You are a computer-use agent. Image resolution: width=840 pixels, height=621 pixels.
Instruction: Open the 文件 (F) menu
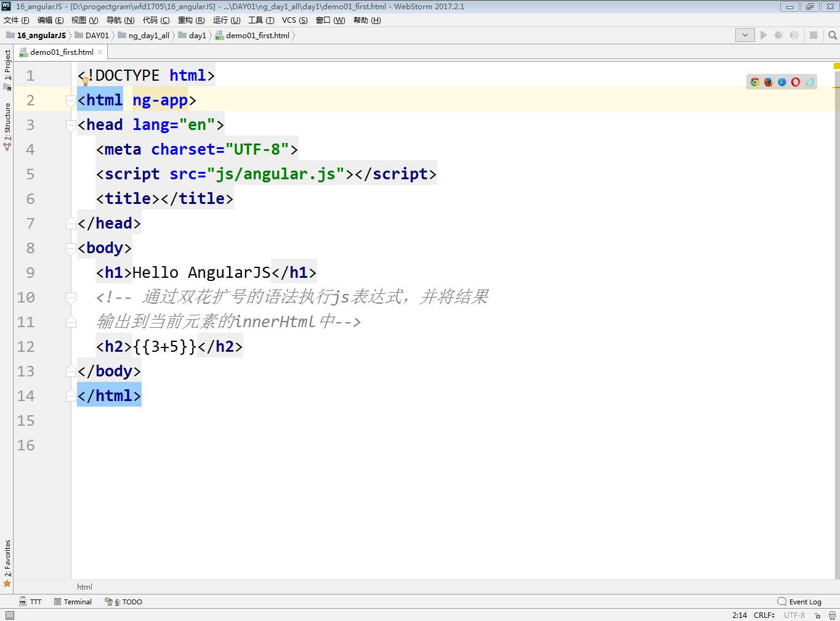17,20
